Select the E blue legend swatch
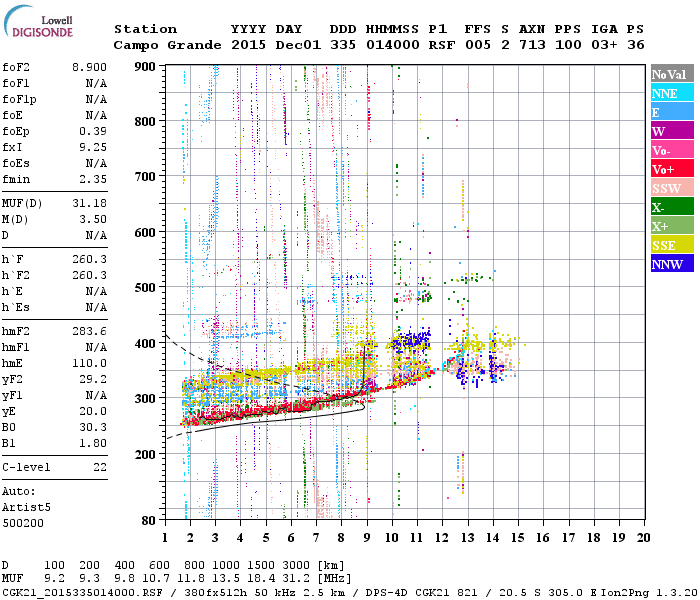The image size is (700, 600). coord(672,111)
